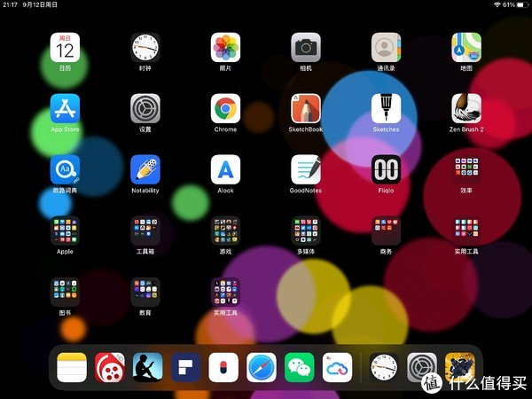
Task: Launch the Sketches app
Action: 386,108
